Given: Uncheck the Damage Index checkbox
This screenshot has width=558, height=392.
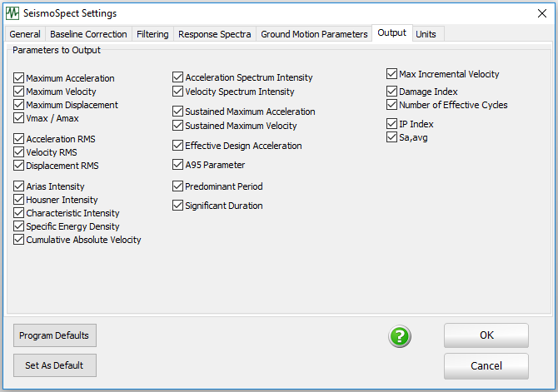Looking at the screenshot, I should coord(392,92).
